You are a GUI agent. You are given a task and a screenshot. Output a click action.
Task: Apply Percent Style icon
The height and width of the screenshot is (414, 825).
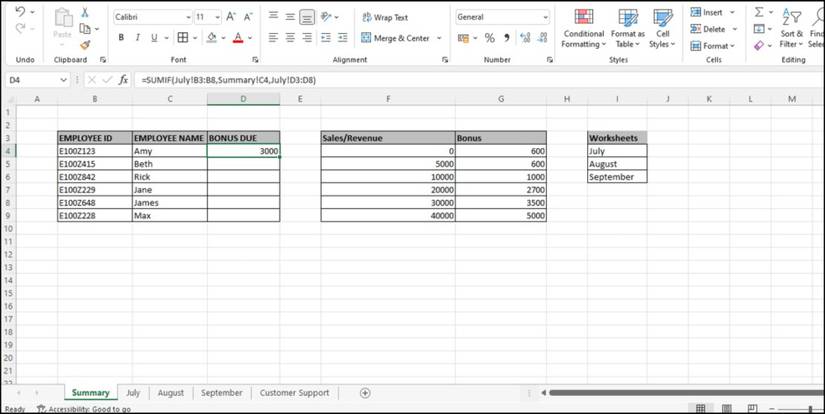(x=490, y=38)
